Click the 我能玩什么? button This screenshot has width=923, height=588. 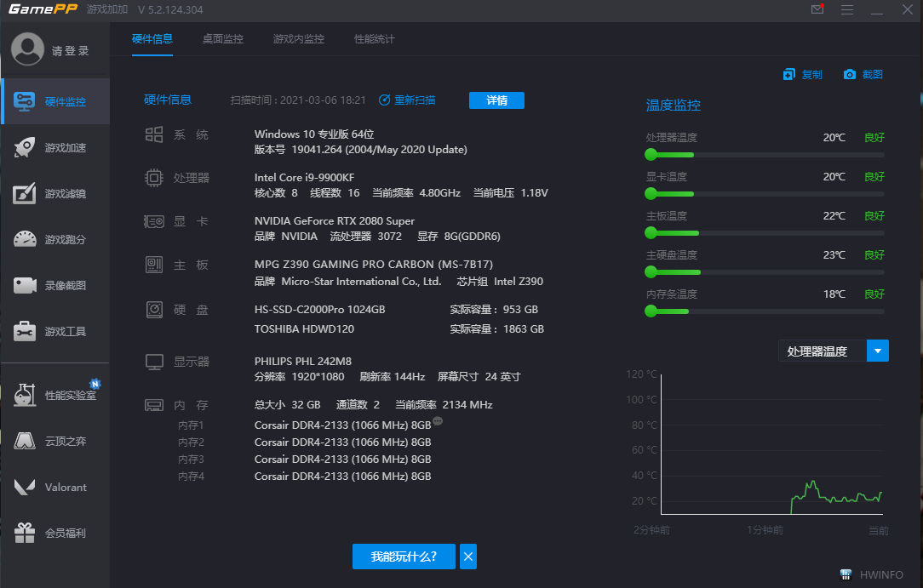(x=404, y=557)
